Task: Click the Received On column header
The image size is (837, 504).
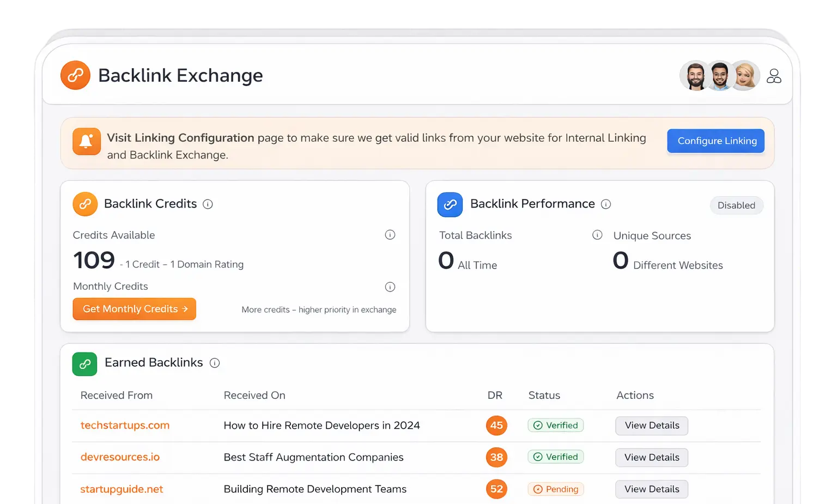Action: point(254,396)
